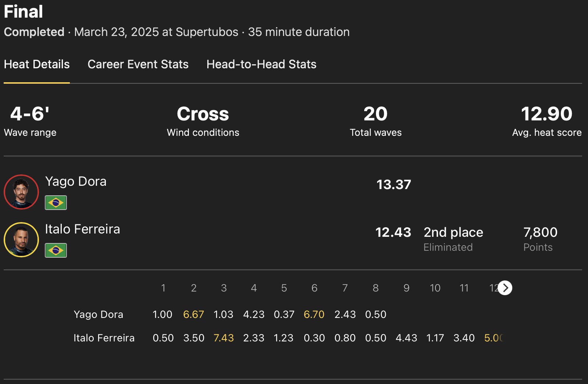Click the 7,800 Points value
The height and width of the screenshot is (384, 588).
(x=540, y=232)
